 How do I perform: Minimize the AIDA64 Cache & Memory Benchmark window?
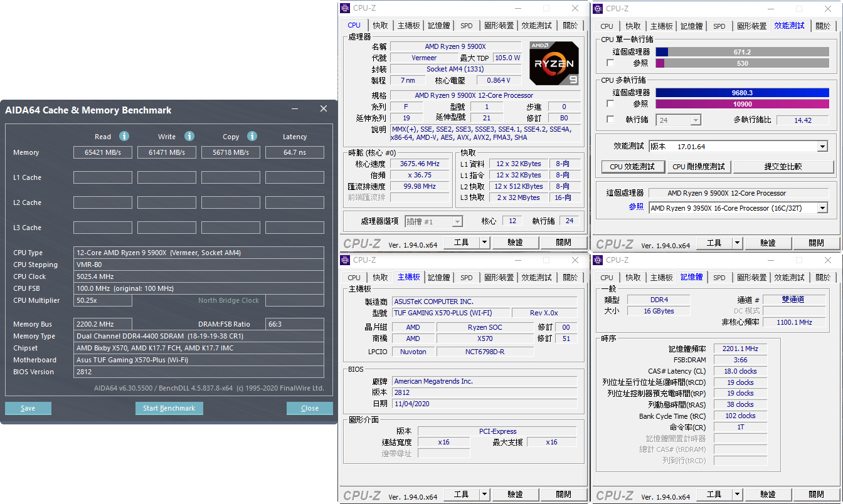click(x=296, y=109)
